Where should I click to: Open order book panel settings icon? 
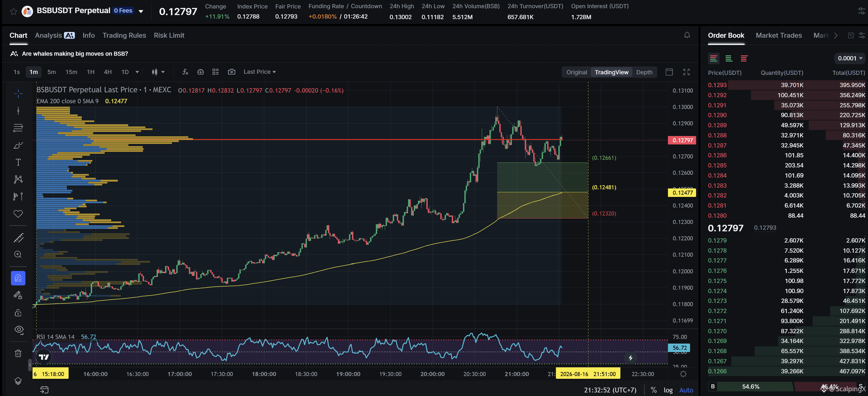[x=862, y=35]
